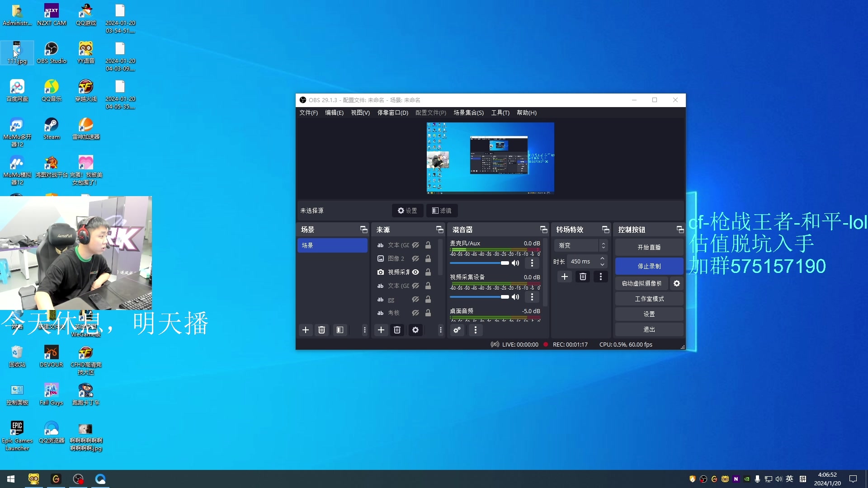Click the 工作室模式 button
The width and height of the screenshot is (868, 488).
point(649,299)
